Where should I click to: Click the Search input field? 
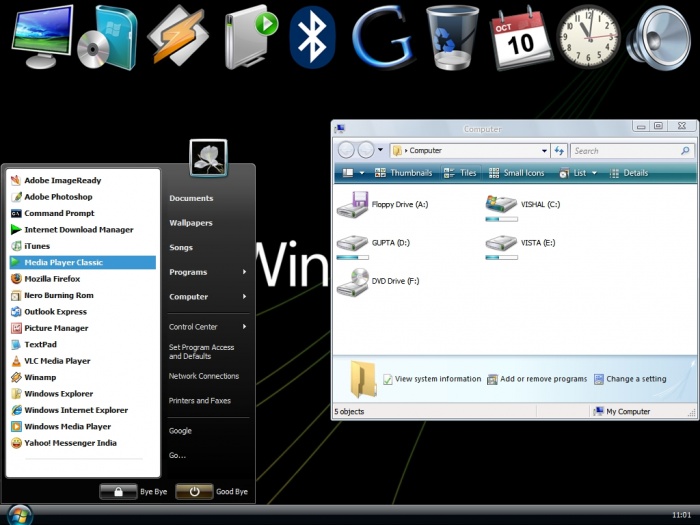(x=633, y=151)
